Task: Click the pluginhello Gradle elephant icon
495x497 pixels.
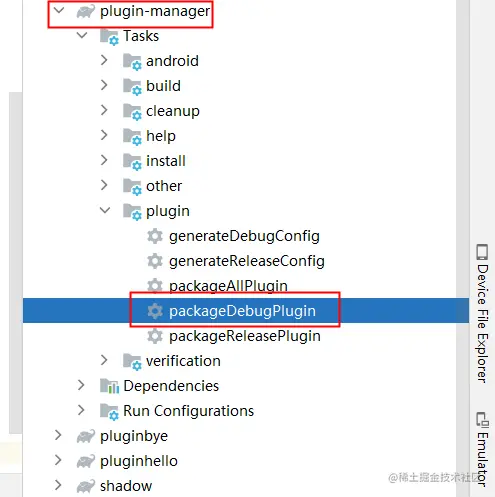Action: pyautogui.click(x=86, y=461)
